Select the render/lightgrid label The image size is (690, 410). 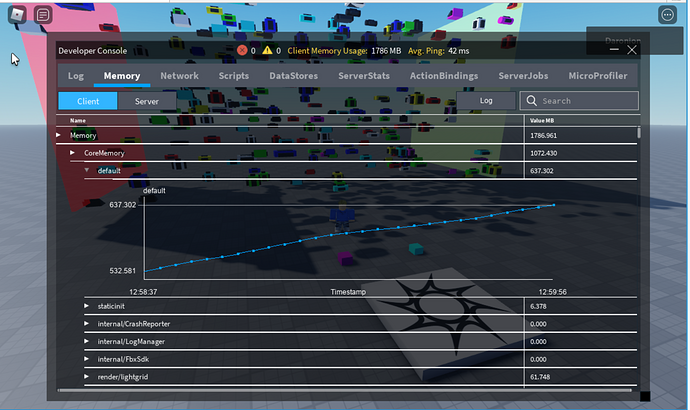click(x=123, y=377)
